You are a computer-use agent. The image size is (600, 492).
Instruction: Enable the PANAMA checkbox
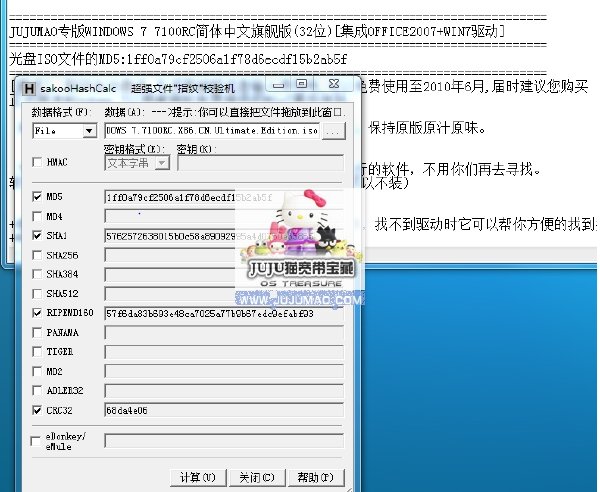37,332
